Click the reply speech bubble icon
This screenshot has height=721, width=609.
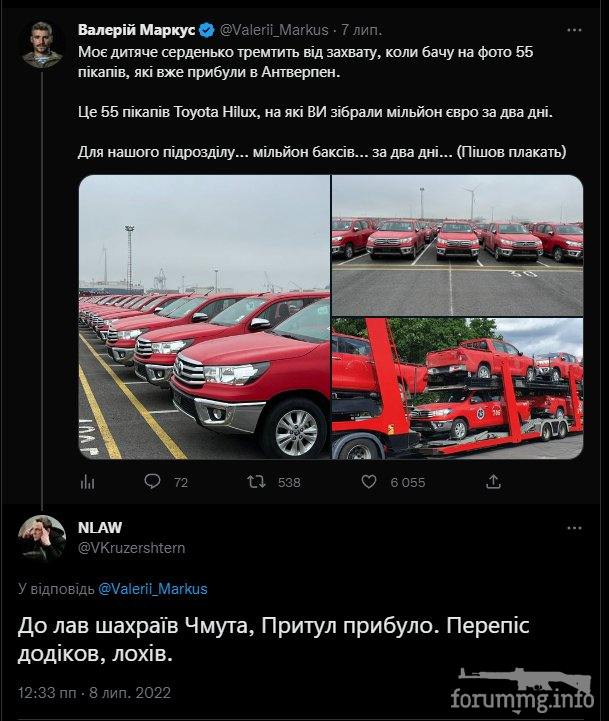click(x=152, y=481)
